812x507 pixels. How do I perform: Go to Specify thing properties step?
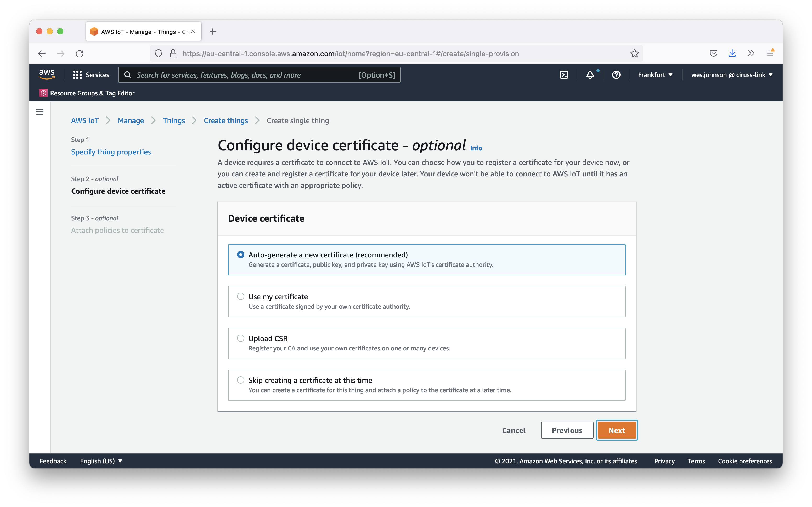coord(111,152)
